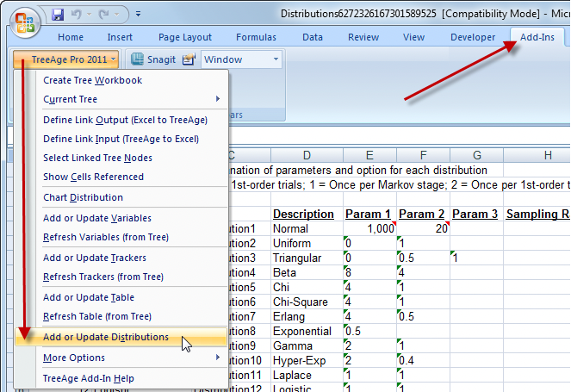Viewport: 571px width, 392px height.
Task: Switch to the Home ribbon tab
Action: pyautogui.click(x=71, y=37)
